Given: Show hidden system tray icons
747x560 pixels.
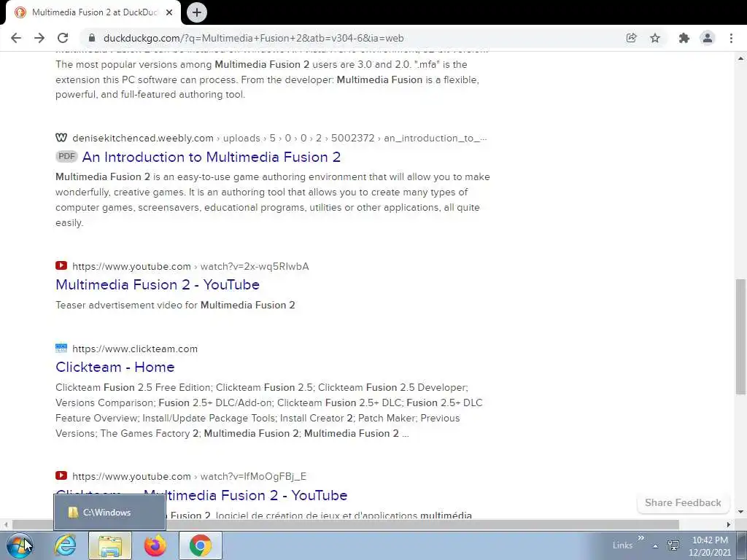Looking at the screenshot, I should 656,546.
